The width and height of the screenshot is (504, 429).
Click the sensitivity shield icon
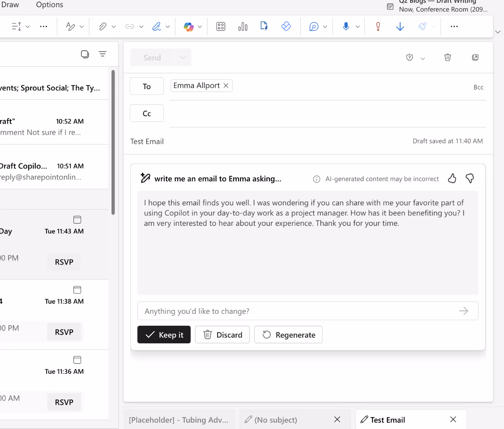click(x=409, y=57)
